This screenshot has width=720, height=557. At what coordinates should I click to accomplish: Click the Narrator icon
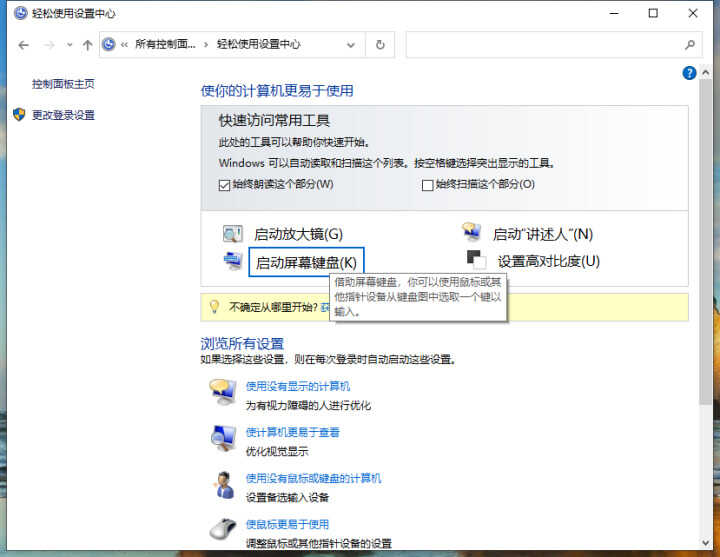point(472,233)
